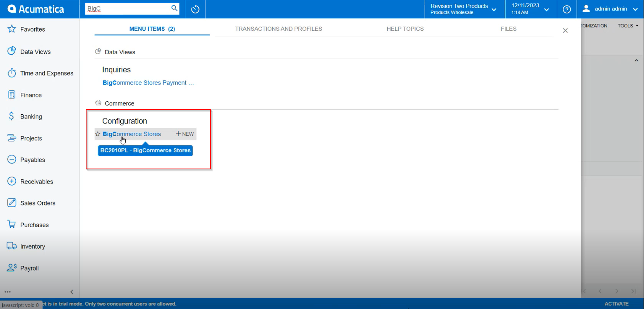
Task: Open Payroll people icon in sidebar
Action: point(12,267)
